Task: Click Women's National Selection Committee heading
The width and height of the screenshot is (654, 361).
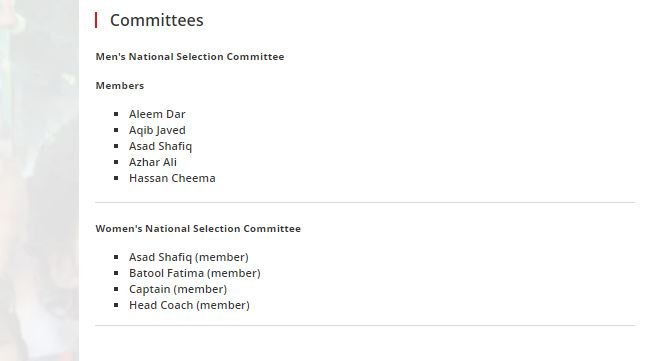Action: coord(198,228)
